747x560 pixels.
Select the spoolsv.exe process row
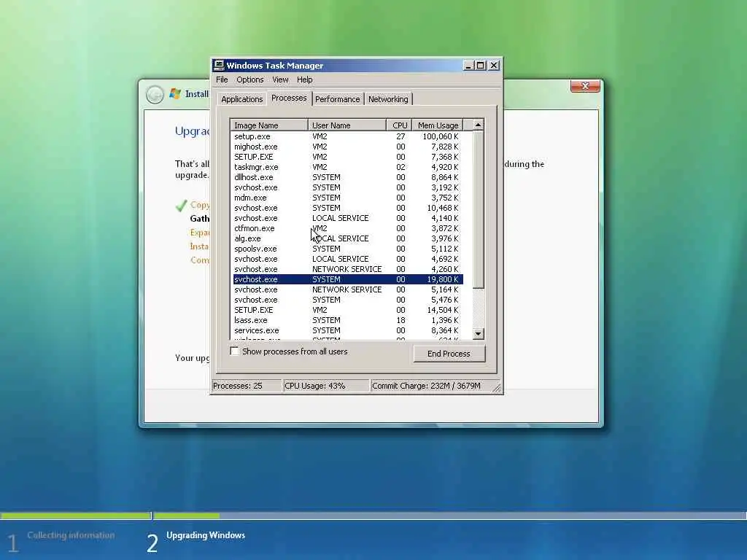coord(348,249)
